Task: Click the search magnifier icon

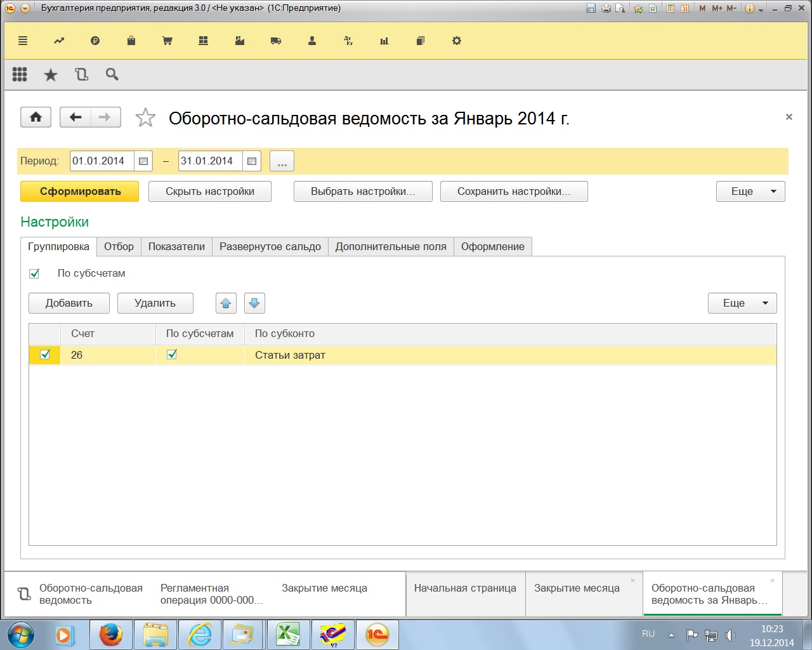Action: point(112,75)
